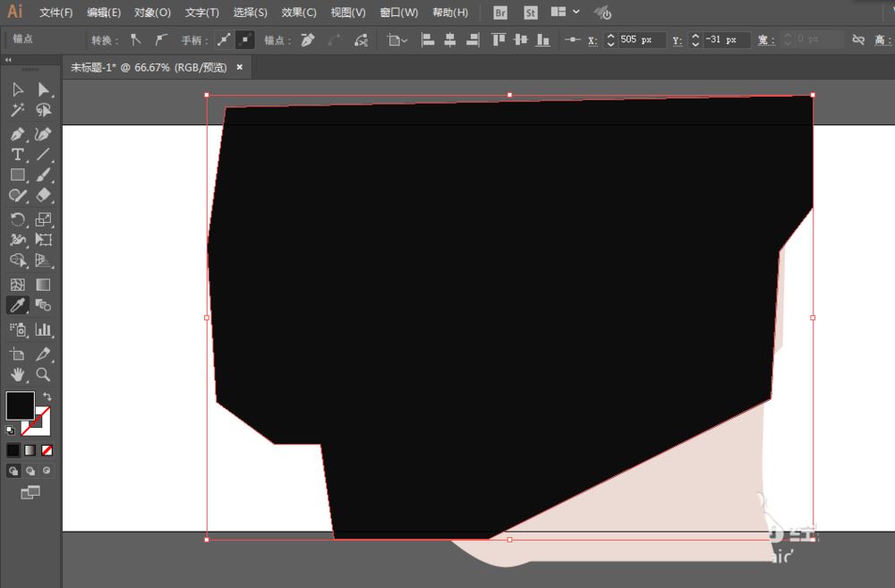The image size is (895, 588).
Task: Select the Type tool
Action: 17,155
